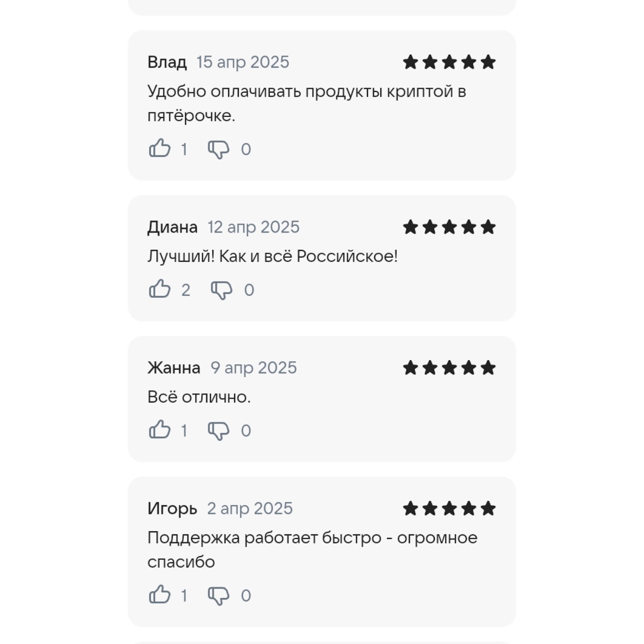Click the star rating on Диана's review
The height and width of the screenshot is (644, 644).
point(449,227)
